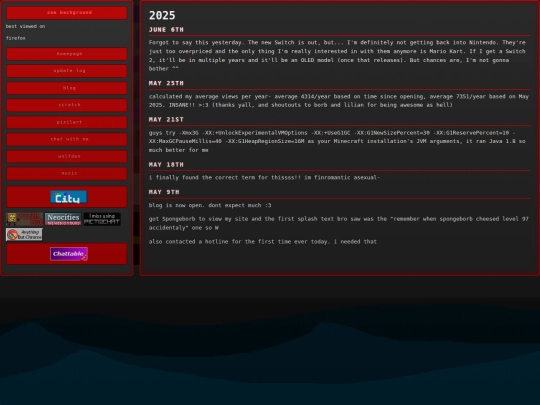Open the wolfden page
The image size is (540, 405).
tap(67, 156)
